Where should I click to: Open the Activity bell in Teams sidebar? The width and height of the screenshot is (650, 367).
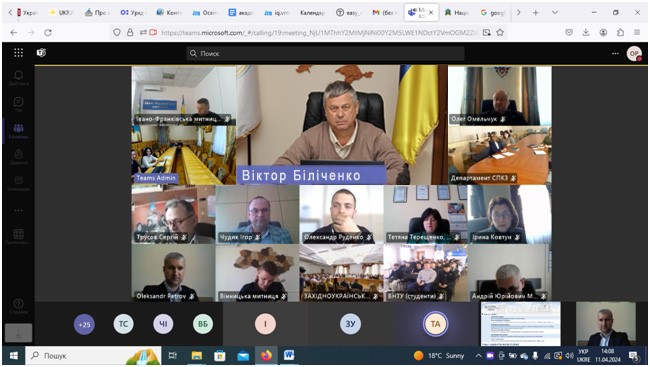(18, 77)
